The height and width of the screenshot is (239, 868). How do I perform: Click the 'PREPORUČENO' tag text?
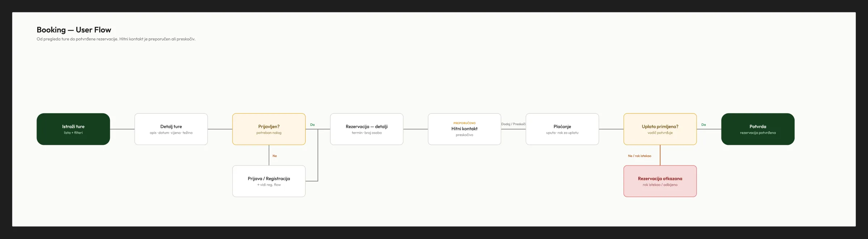pos(464,123)
